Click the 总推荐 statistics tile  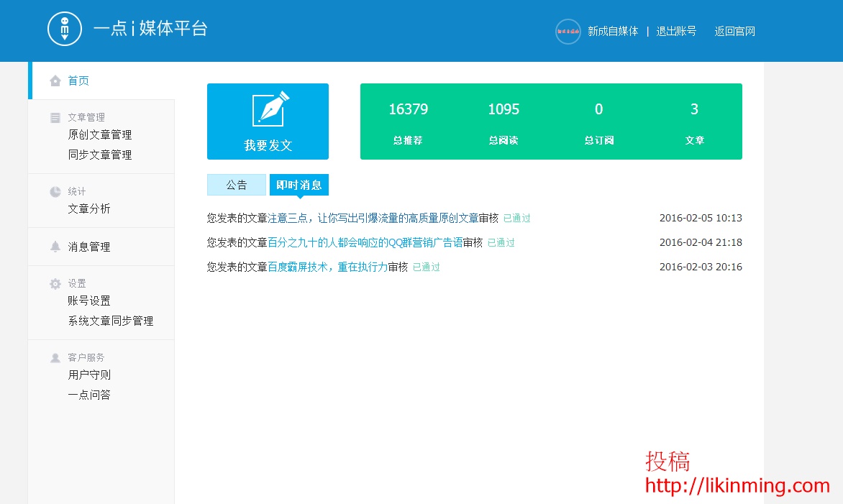coord(408,122)
